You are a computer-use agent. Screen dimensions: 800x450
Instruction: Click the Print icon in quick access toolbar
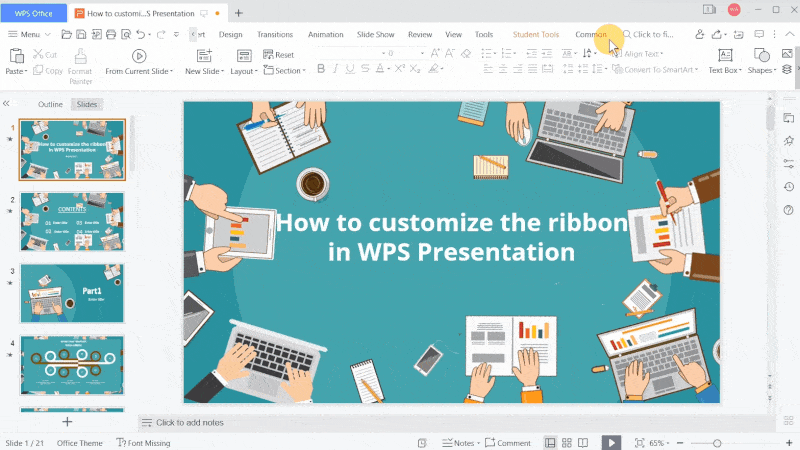pos(111,34)
